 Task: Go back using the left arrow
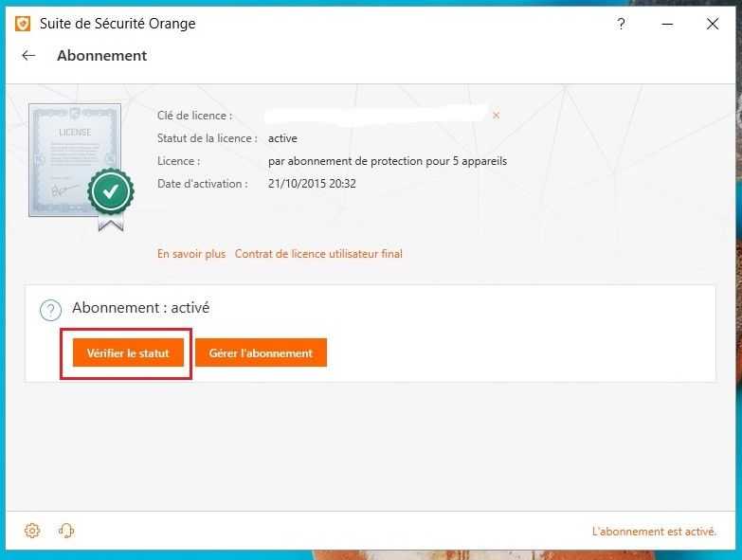point(28,55)
